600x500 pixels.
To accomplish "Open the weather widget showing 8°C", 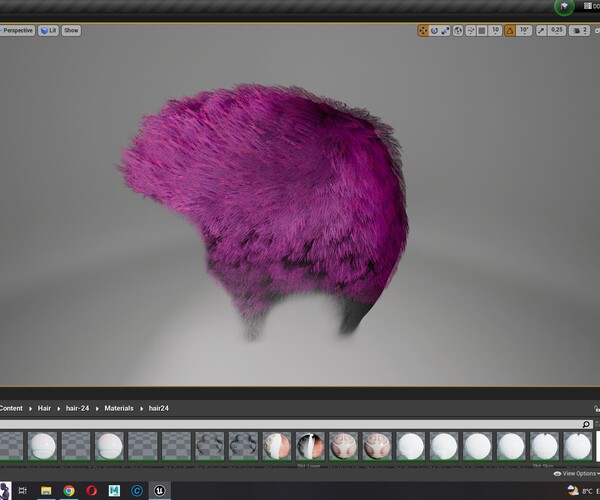I will coord(582,491).
